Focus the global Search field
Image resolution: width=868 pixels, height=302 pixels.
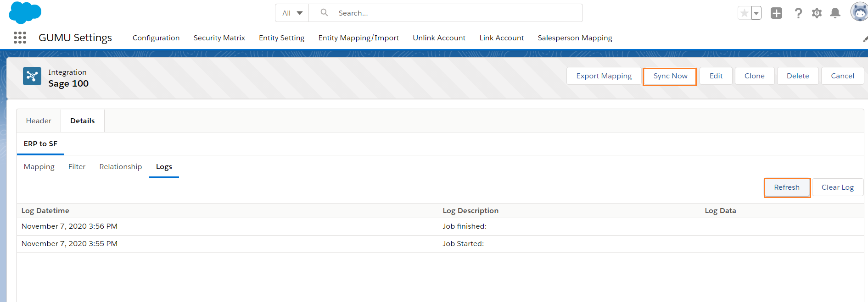(x=446, y=13)
